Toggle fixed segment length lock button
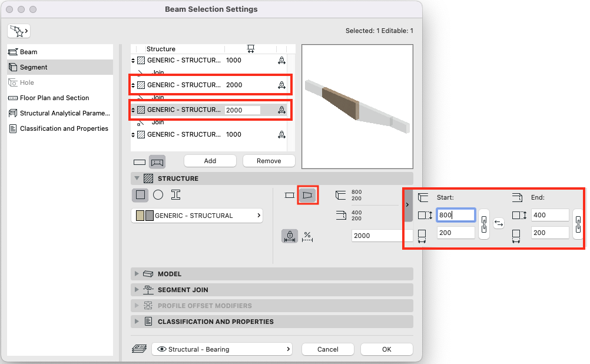The image size is (590, 364). (290, 236)
